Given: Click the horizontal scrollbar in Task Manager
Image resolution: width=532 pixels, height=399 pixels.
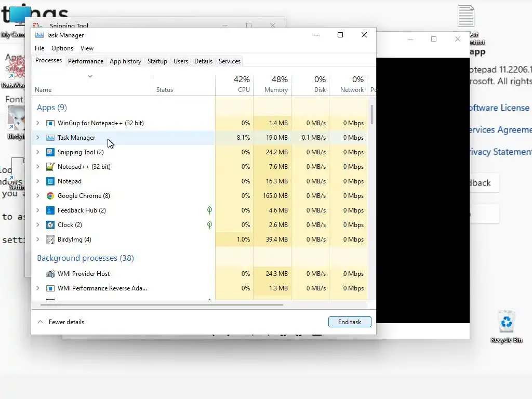Looking at the screenshot, I should [x=162, y=304].
